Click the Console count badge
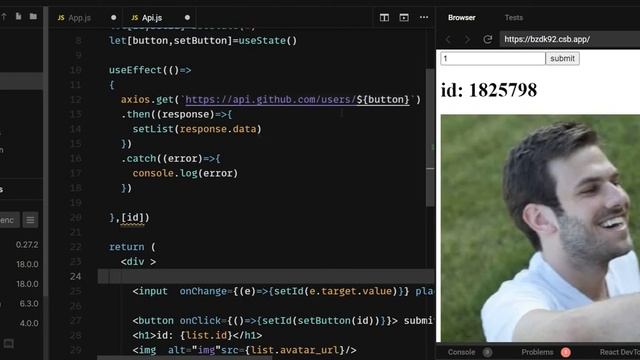Image resolution: width=640 pixels, height=360 pixels. coord(487,352)
